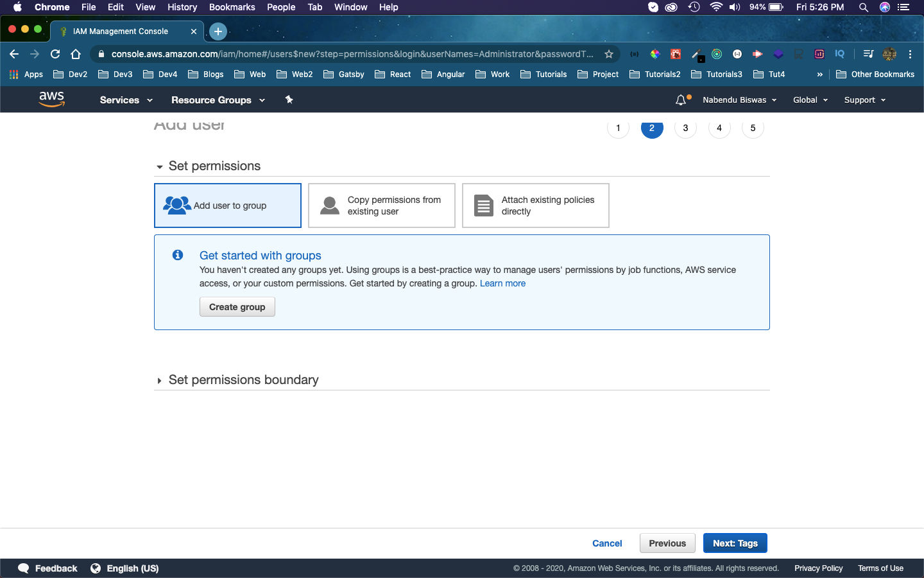Open a new tab with plus icon
Viewport: 924px width, 578px height.
(x=218, y=31)
